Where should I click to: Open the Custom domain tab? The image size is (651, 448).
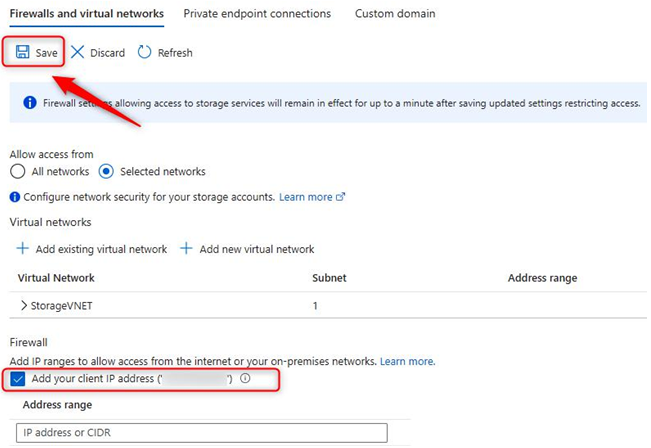[395, 14]
